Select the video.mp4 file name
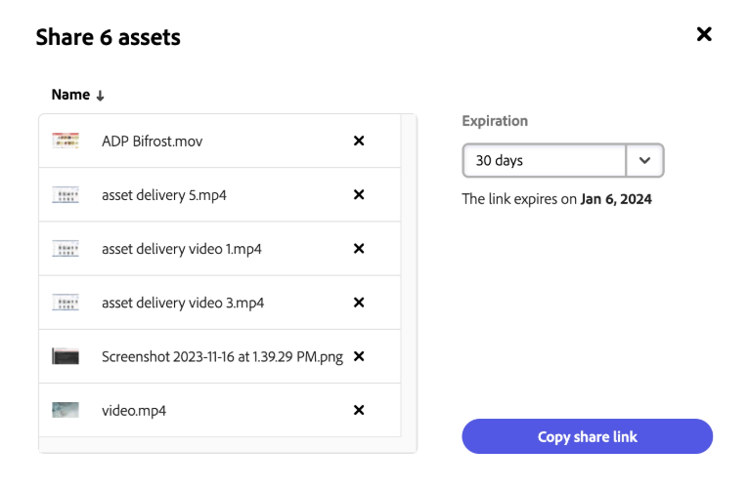The width and height of the screenshot is (750, 488). coord(134,410)
